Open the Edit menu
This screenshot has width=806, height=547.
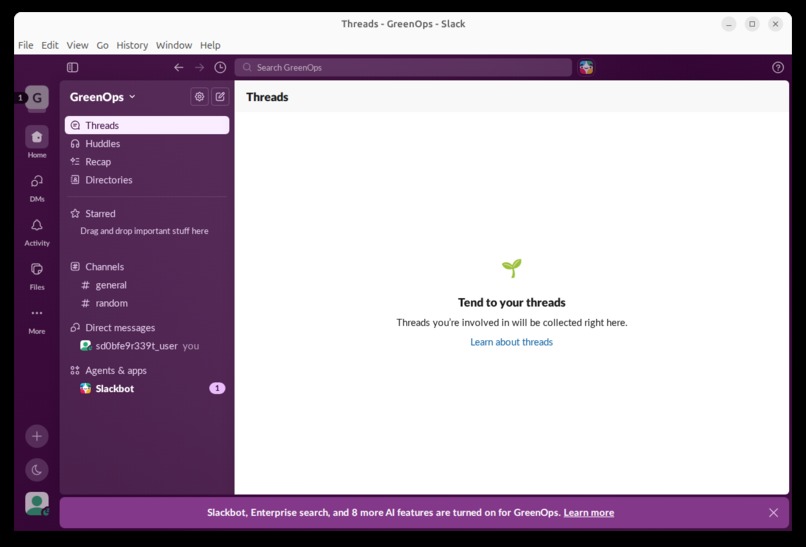[x=50, y=45]
